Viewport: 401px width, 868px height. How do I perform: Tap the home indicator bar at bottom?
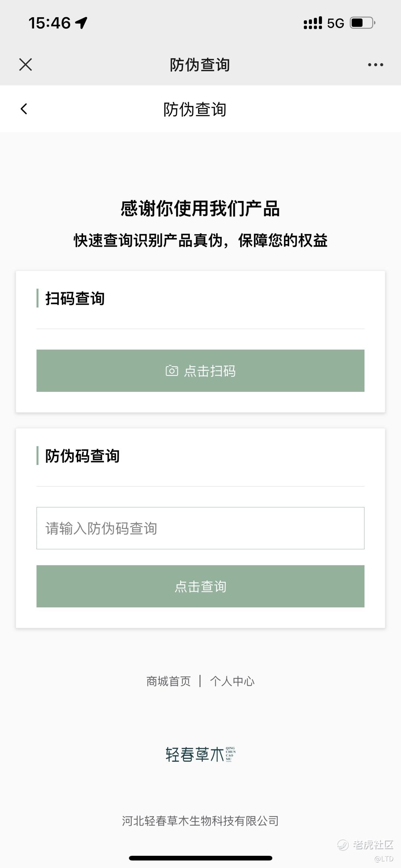(x=200, y=858)
